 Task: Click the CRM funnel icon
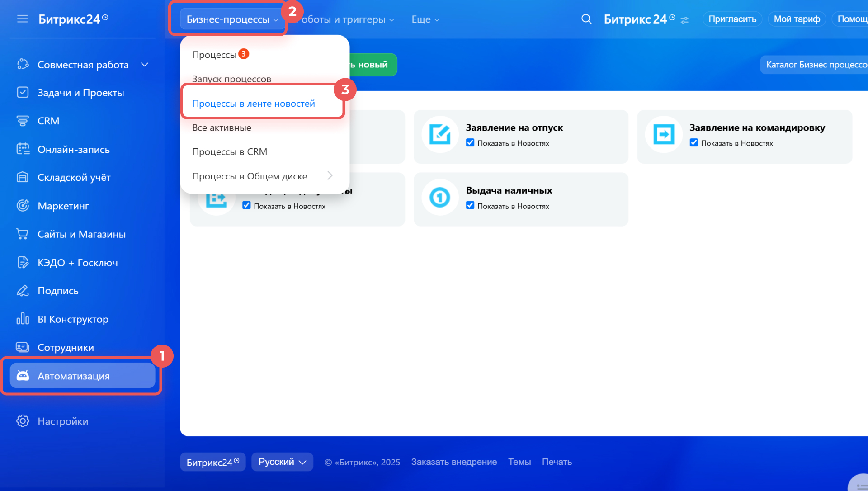click(23, 121)
